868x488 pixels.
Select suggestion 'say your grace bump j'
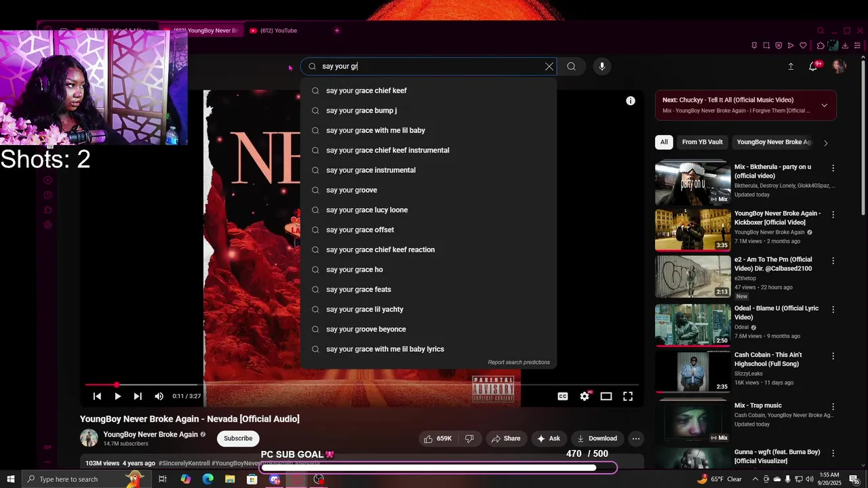(429, 110)
